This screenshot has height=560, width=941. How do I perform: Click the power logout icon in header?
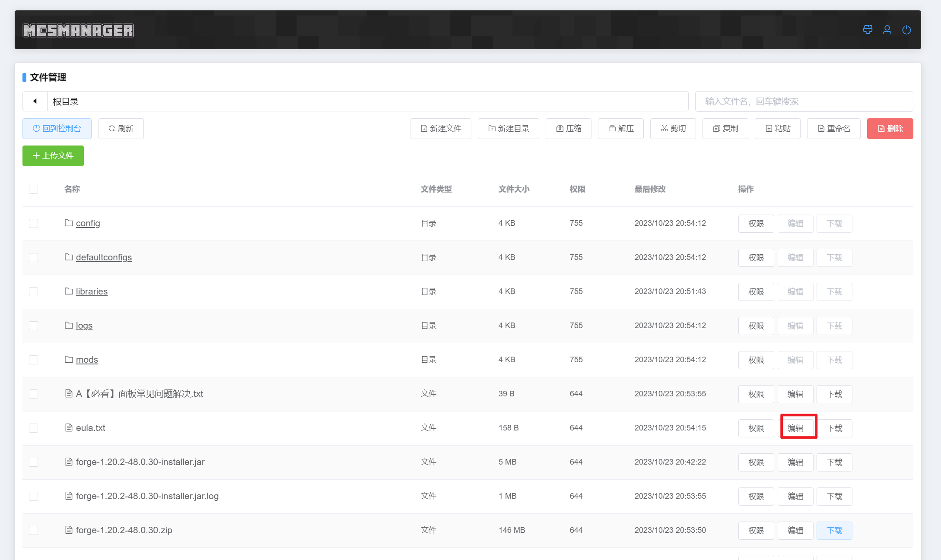coord(906,30)
